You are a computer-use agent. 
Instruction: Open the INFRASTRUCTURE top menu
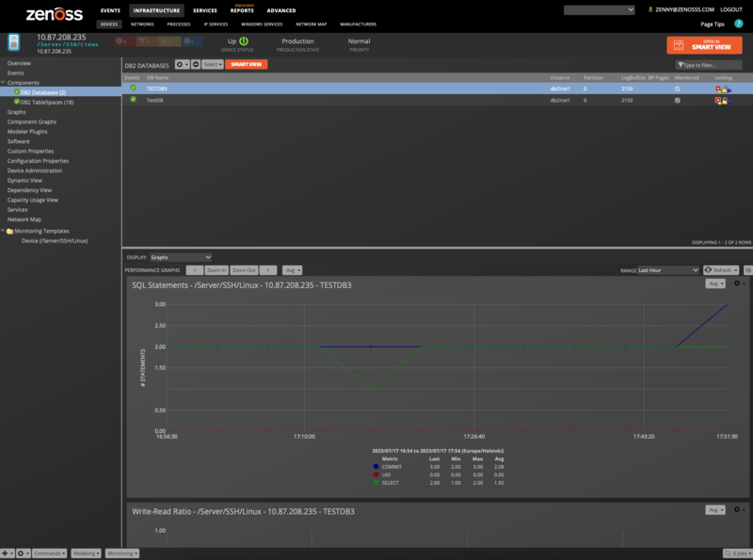click(156, 10)
